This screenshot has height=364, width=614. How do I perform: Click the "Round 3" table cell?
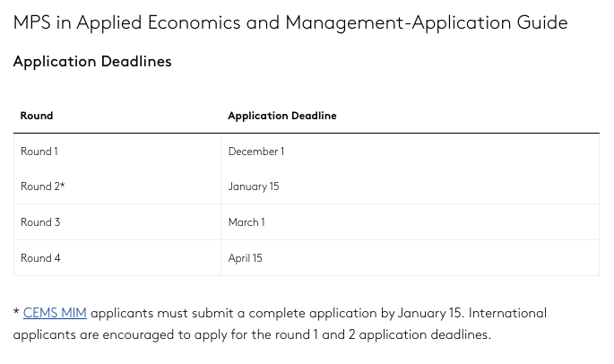[x=40, y=222]
